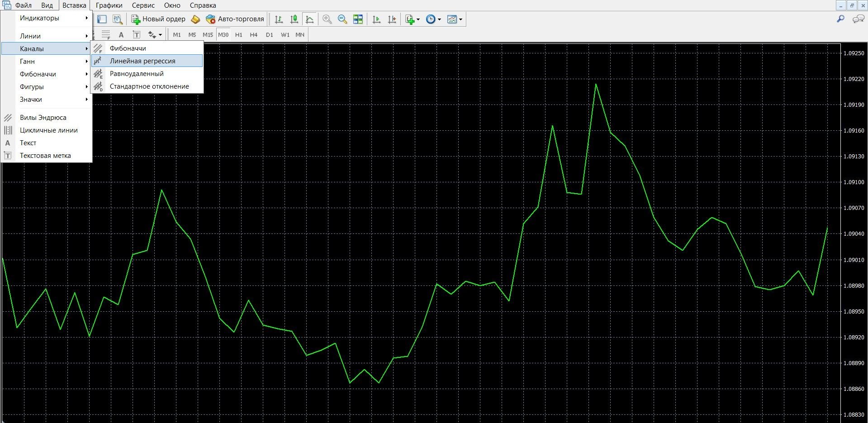Switch to M1 timeframe
Screen dimensions: 868x423
pos(177,35)
